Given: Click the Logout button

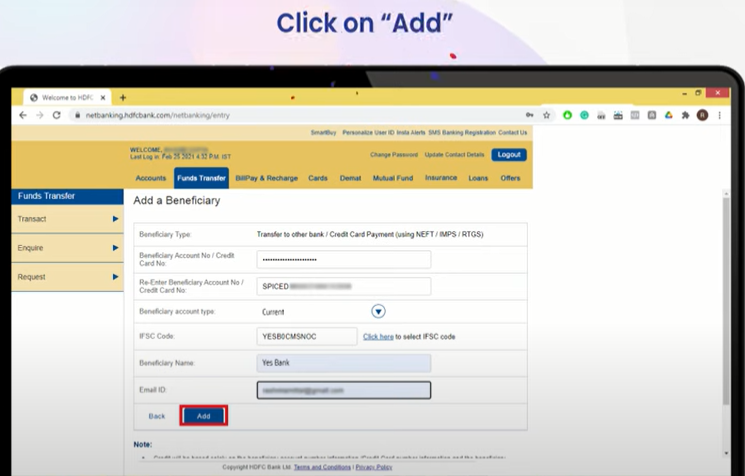Looking at the screenshot, I should (x=509, y=155).
